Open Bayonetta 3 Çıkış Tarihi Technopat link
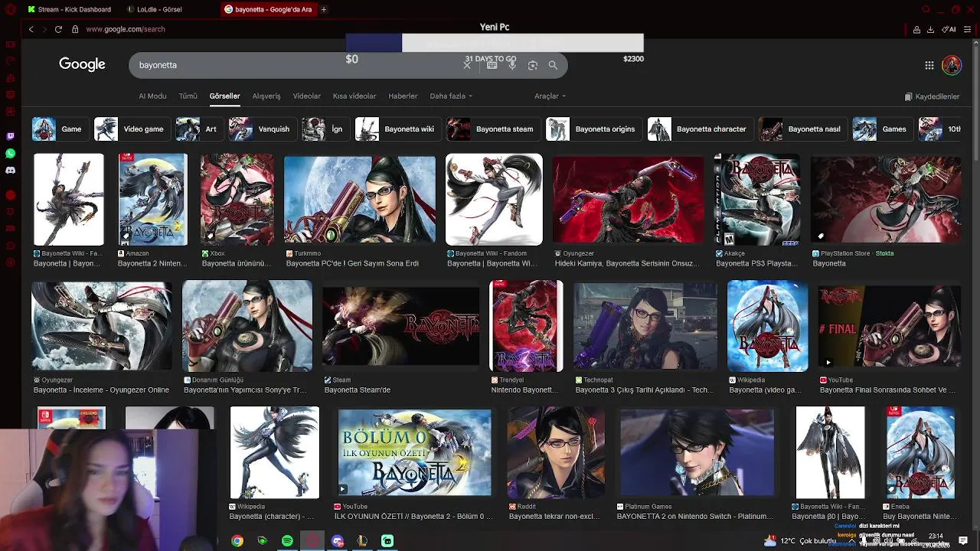Screen dimensions: 980x551 pos(645,390)
